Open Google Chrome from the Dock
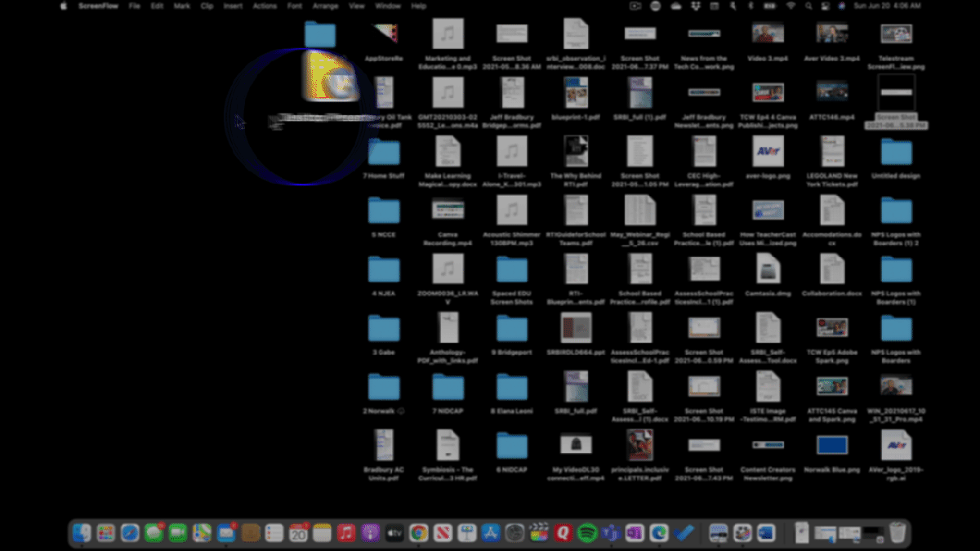This screenshot has height=551, width=980. click(418, 533)
